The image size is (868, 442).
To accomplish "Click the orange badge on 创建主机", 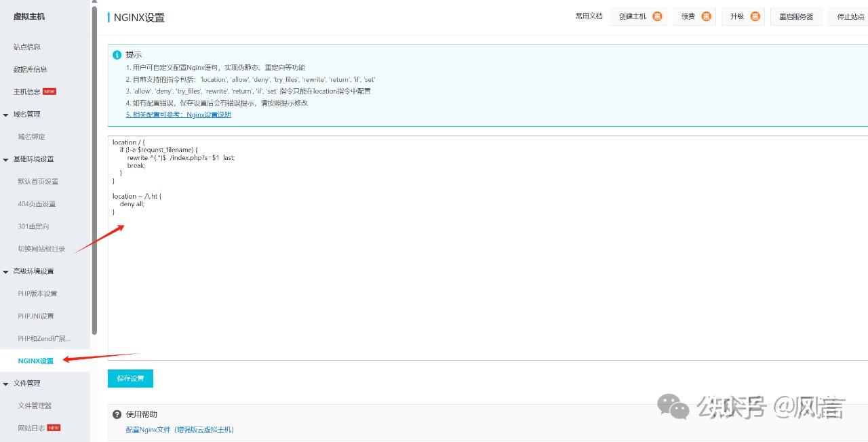I will coord(657,16).
